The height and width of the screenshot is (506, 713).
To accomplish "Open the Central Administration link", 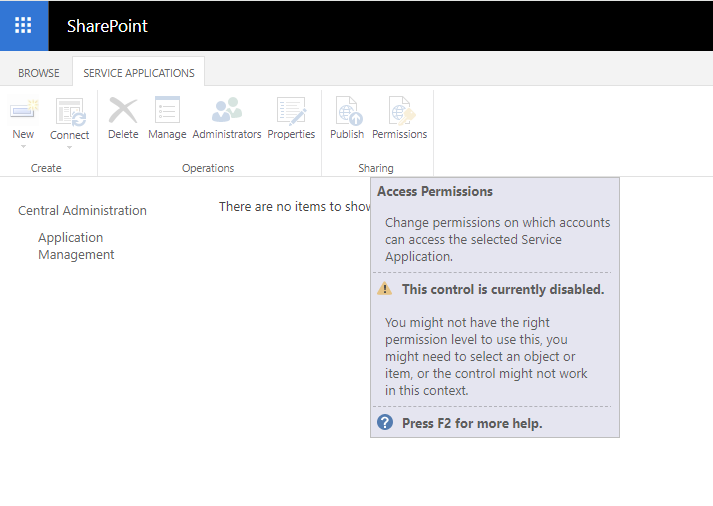I will point(82,210).
